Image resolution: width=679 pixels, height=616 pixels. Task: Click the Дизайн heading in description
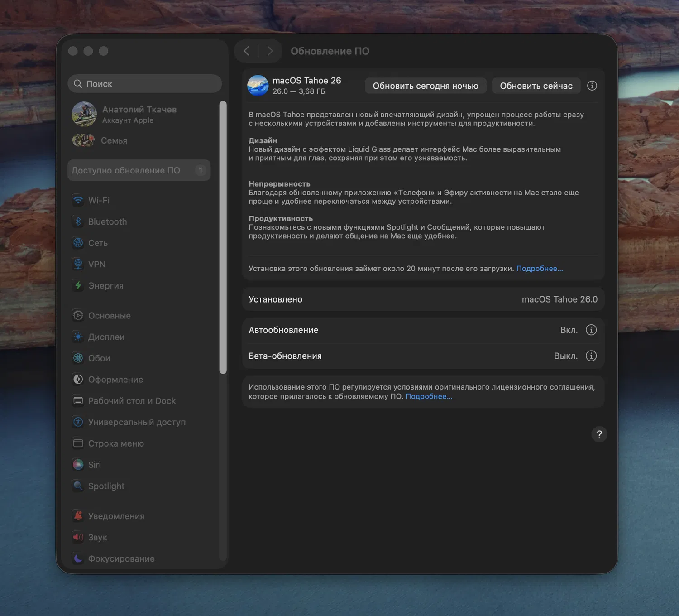point(263,140)
